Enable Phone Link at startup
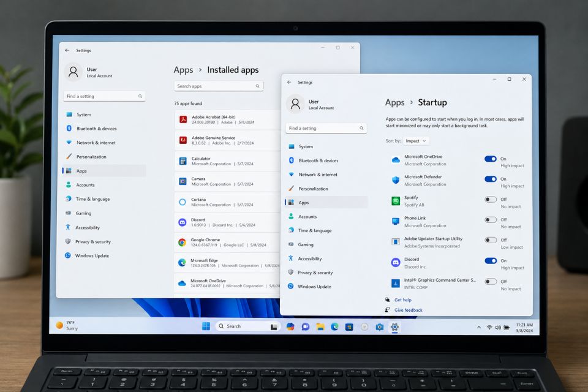 [491, 220]
